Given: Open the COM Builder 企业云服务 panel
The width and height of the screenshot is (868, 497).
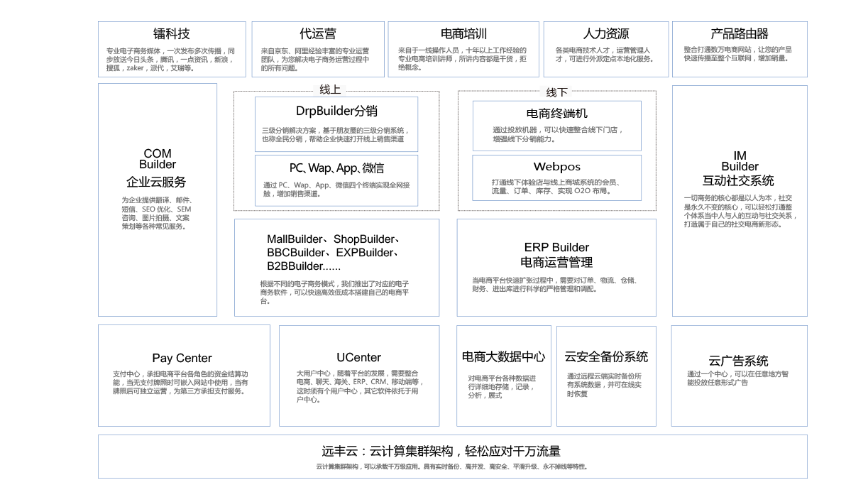Looking at the screenshot, I should tap(158, 200).
